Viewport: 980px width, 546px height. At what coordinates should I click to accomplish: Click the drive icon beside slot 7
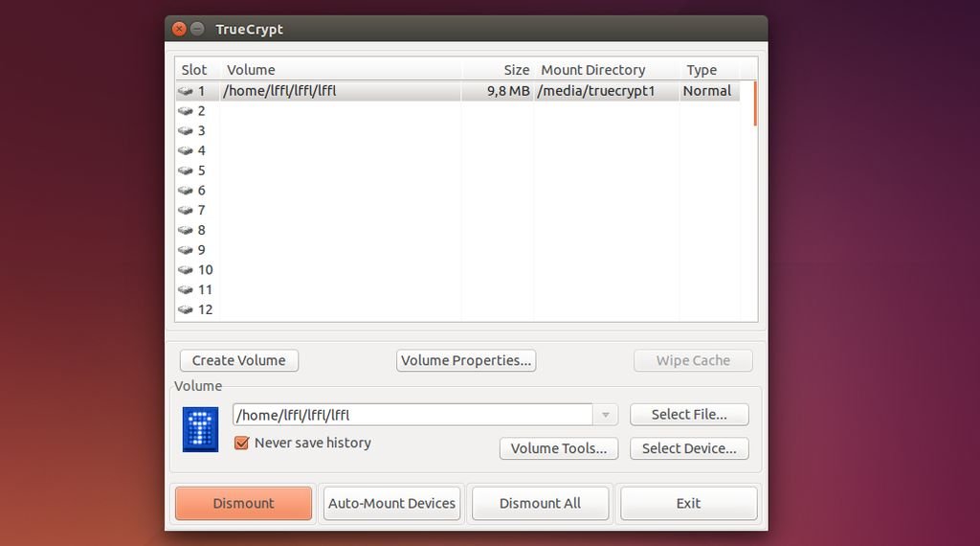[x=186, y=211]
